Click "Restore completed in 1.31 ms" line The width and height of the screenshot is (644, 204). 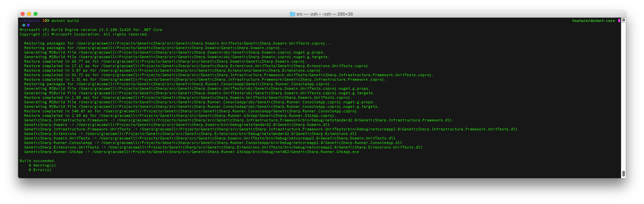205,79
